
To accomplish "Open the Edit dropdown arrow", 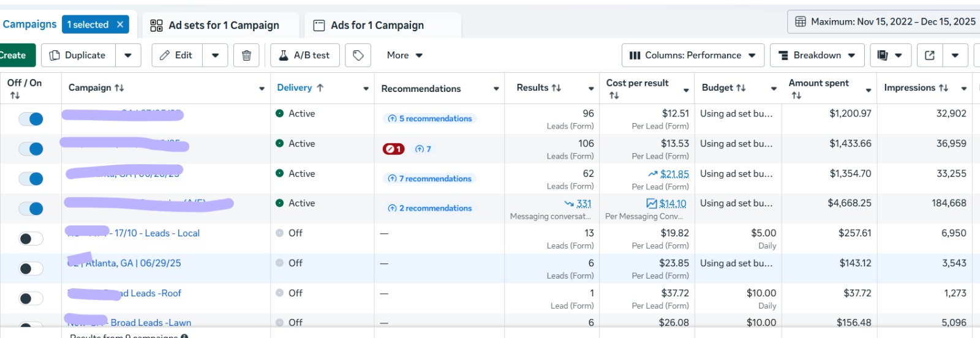I will coord(216,55).
